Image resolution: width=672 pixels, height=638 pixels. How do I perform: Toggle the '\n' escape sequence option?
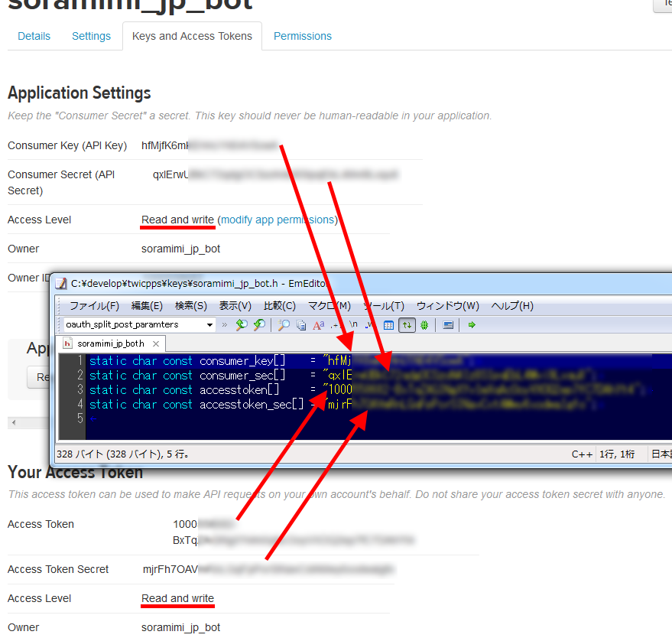353,324
